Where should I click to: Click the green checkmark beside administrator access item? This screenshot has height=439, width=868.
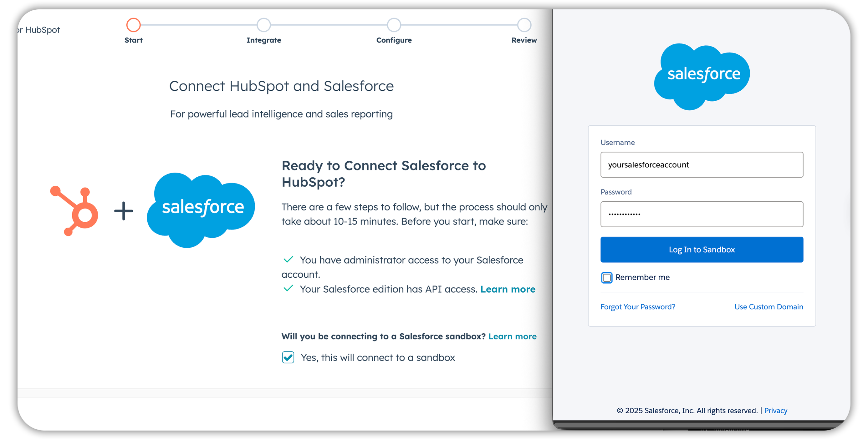(x=288, y=259)
